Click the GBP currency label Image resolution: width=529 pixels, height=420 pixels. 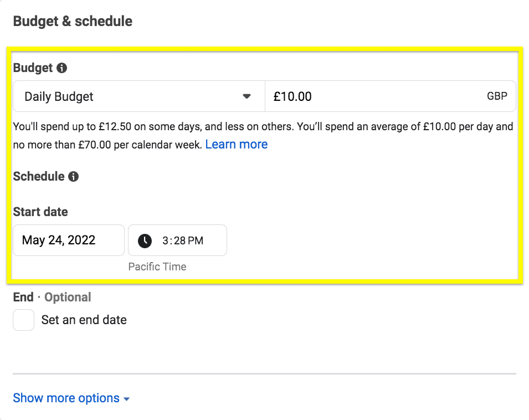click(497, 96)
